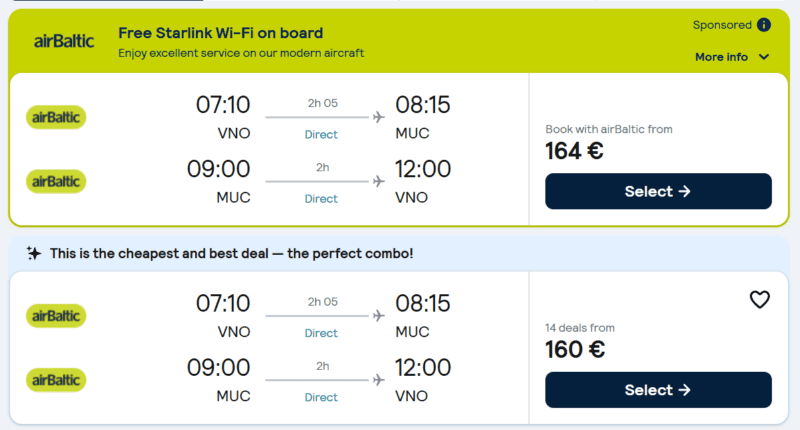Click airBaltic logo on sponsored return flight
The height and width of the screenshot is (430, 800).
click(56, 181)
